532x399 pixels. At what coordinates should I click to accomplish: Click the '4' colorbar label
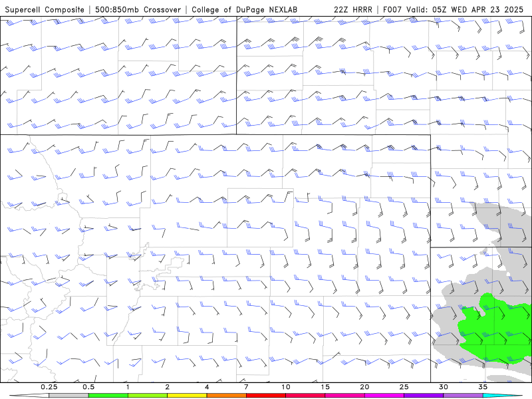[207, 387]
